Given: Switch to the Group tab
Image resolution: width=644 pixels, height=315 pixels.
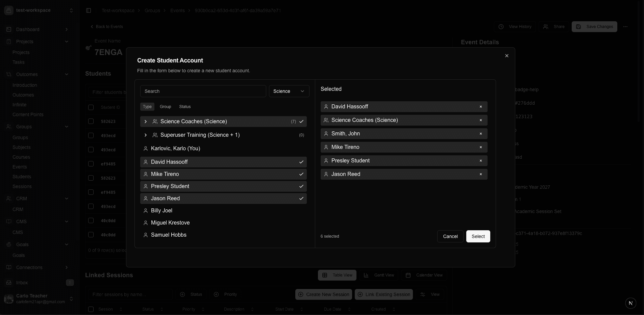Looking at the screenshot, I should point(165,107).
